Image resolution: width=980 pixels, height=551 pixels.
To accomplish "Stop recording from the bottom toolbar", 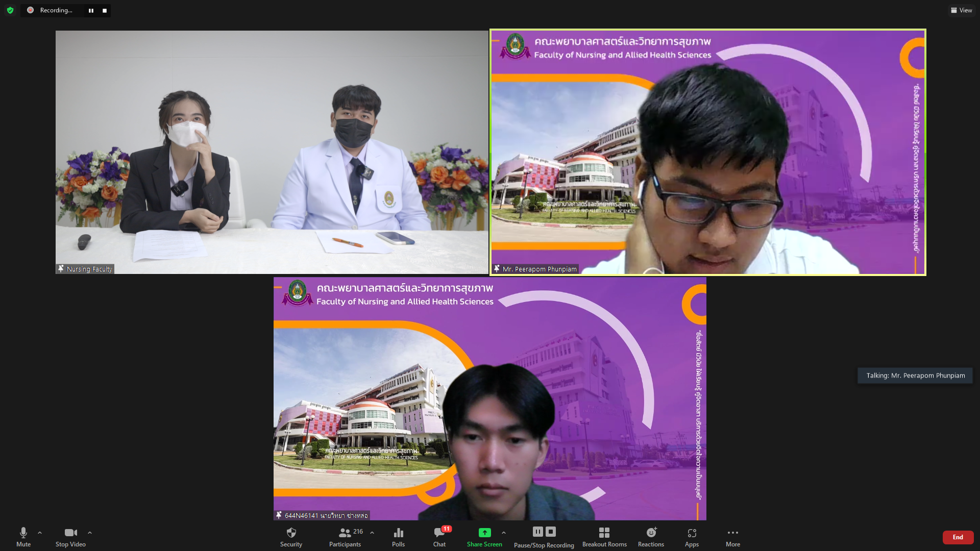I will point(551,532).
